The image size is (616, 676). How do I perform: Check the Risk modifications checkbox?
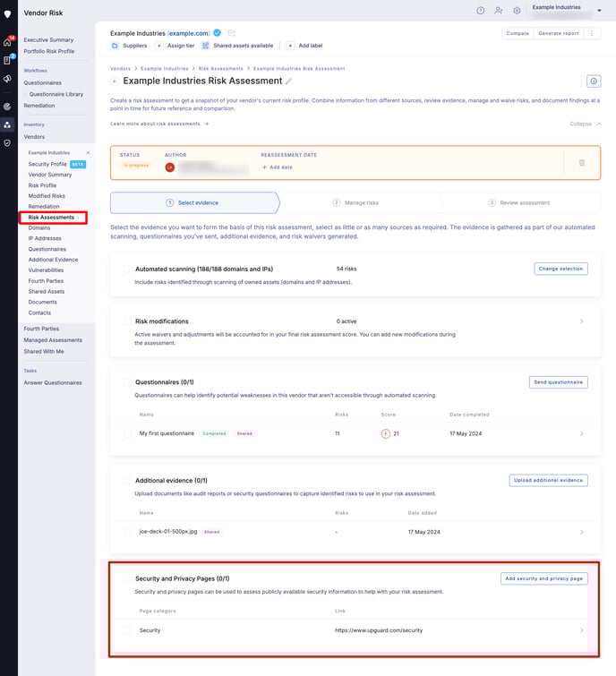(x=128, y=321)
